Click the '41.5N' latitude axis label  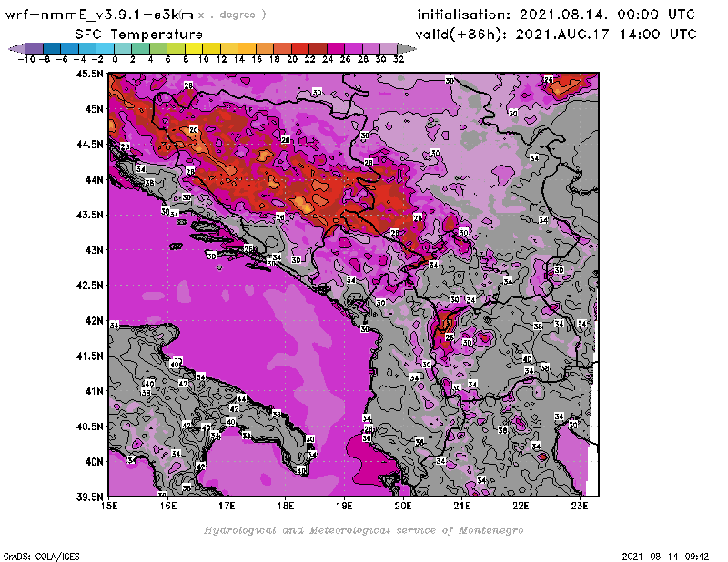(x=90, y=356)
